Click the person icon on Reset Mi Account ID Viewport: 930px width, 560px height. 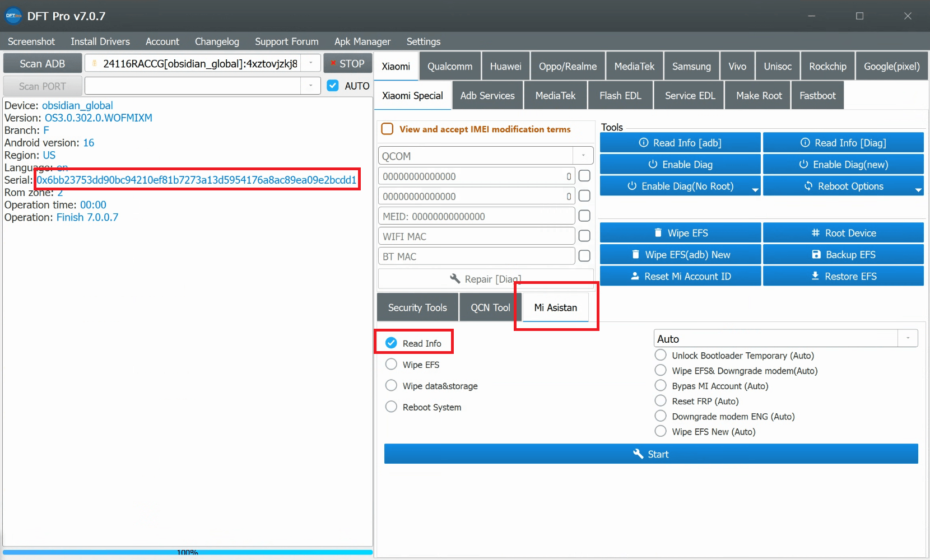pos(635,276)
